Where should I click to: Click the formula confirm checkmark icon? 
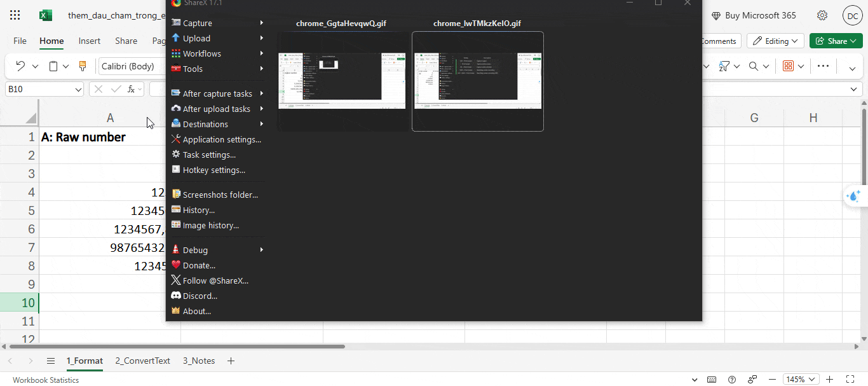tap(116, 89)
